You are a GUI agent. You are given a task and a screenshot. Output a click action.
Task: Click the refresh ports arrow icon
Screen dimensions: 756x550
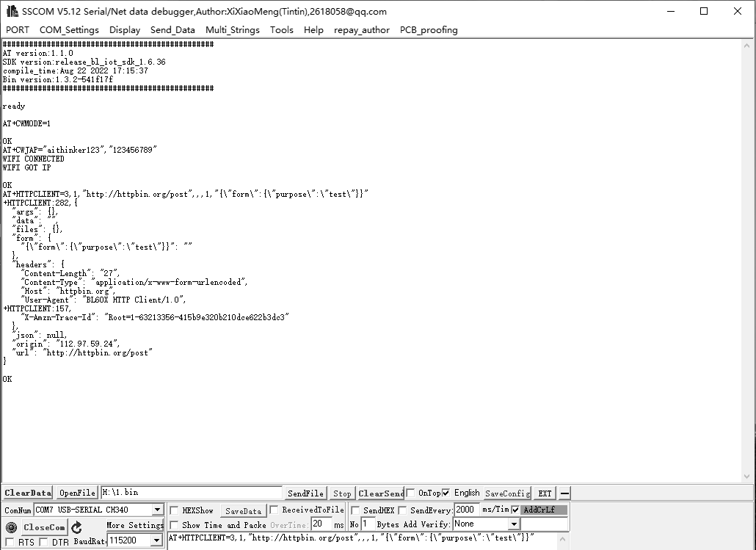76,527
